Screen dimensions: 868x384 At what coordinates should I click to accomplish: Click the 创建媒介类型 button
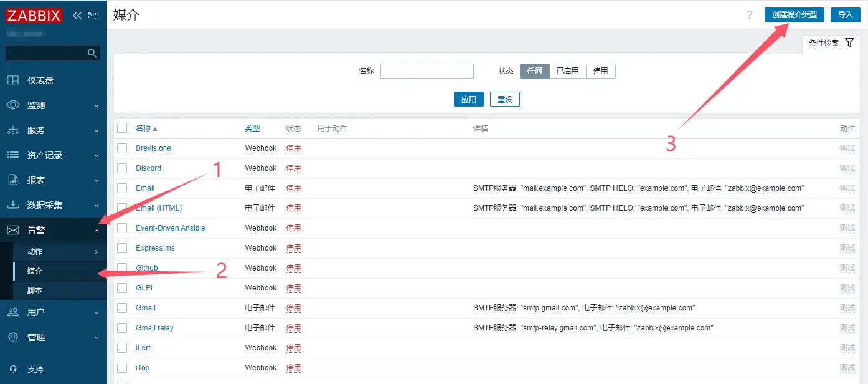[x=794, y=15]
